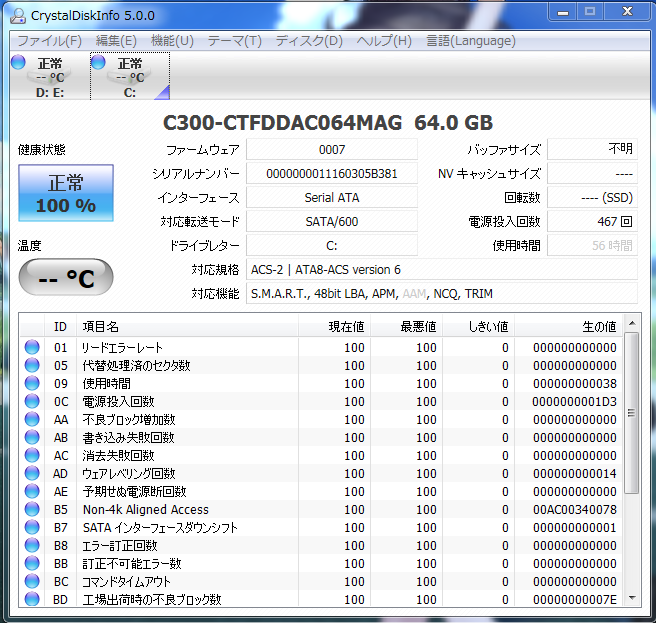656x623 pixels.
Task: Click the 正常 100 % health status button
Action: click(x=66, y=193)
